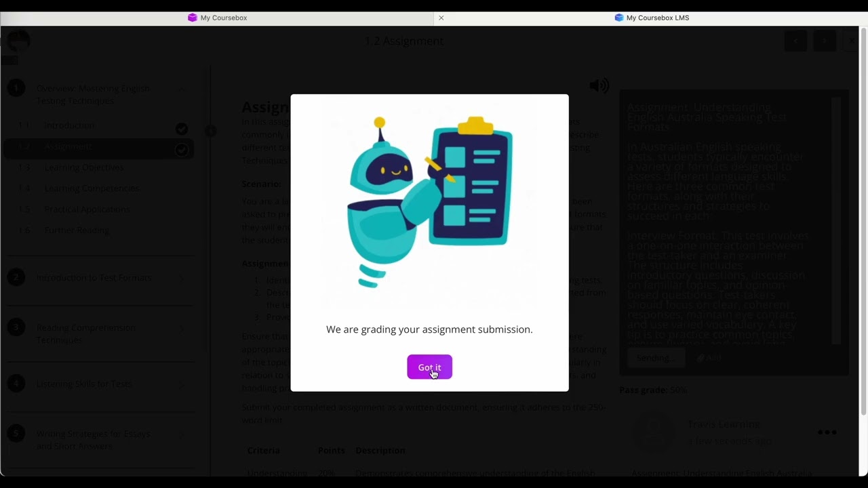This screenshot has height=488, width=868.
Task: Open the three-dot menu on Travis's submission
Action: pos(827,432)
